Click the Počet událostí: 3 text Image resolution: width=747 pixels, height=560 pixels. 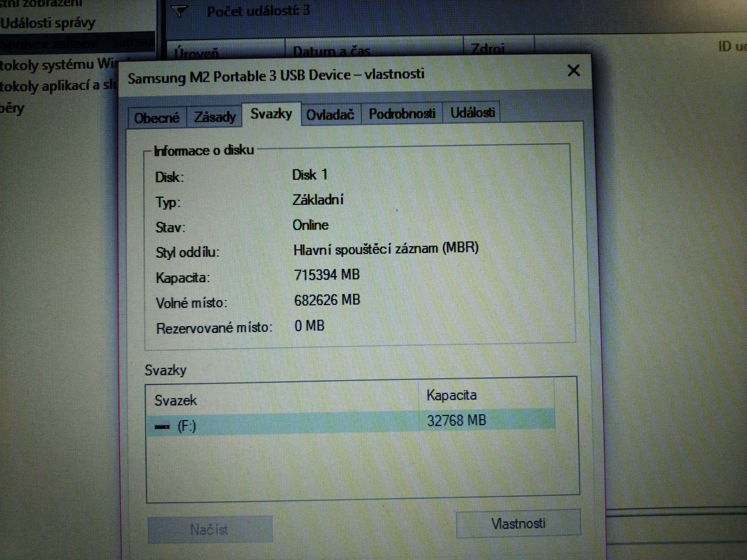pos(258,11)
